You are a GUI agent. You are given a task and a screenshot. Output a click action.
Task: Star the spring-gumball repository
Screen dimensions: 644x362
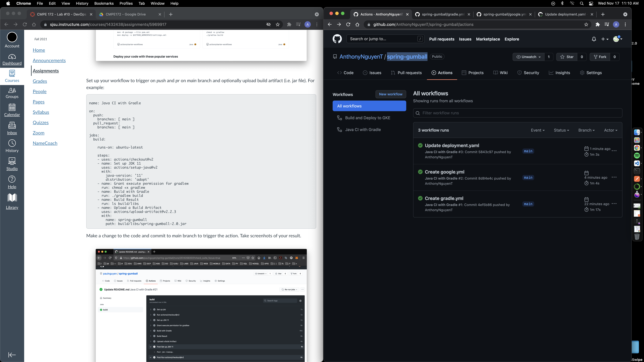point(567,57)
